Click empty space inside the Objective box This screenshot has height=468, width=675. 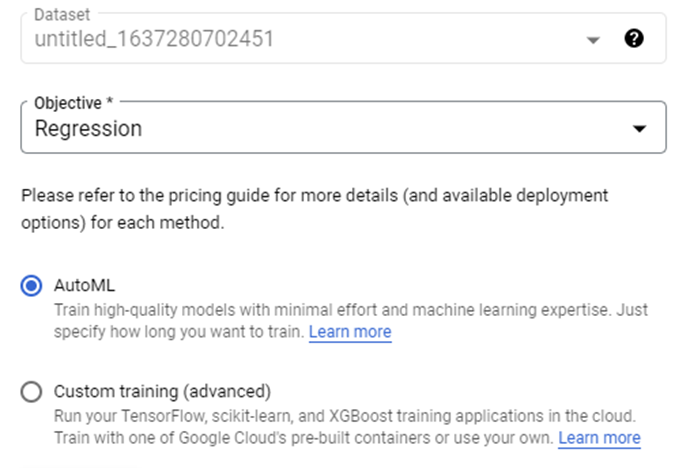(x=400, y=129)
